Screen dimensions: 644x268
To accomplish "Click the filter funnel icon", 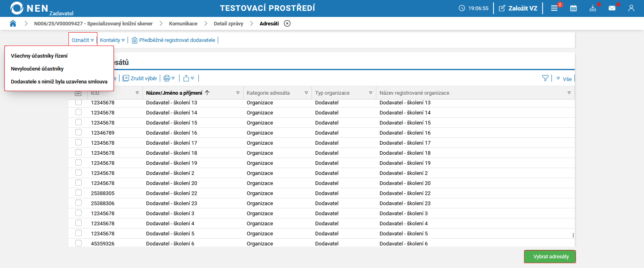I will coord(545,78).
